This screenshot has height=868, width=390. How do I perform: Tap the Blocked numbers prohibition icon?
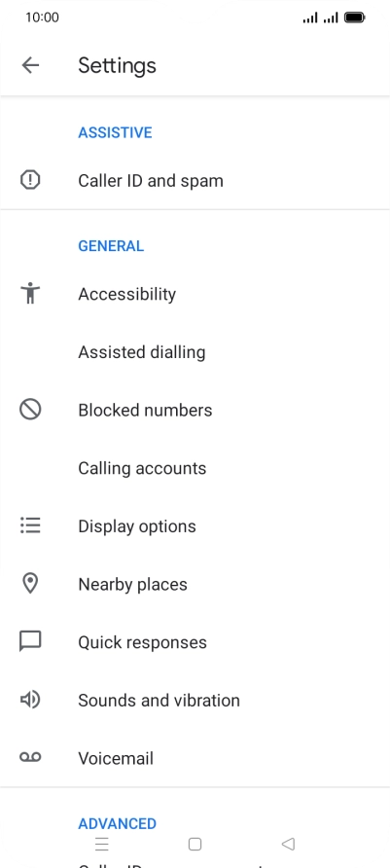(x=30, y=410)
